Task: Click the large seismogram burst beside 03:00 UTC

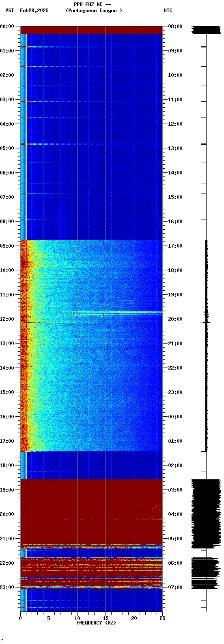Action: pos(206,513)
